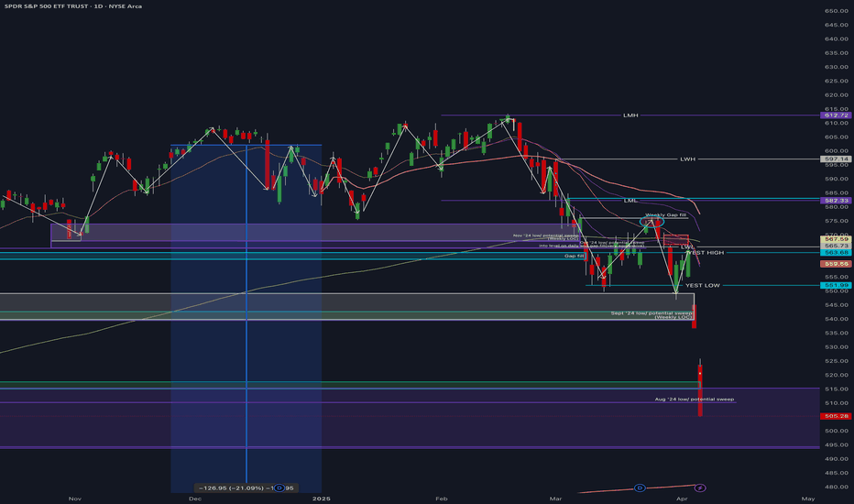This screenshot has width=854, height=504.
Task: Select the purple 612.72 price label
Action: pos(836,115)
